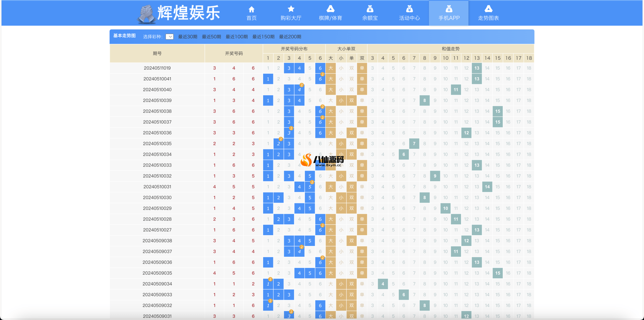Screen dimensions: 644x320
Task: Highlight number 6 cell for period 20240511019
Action: tap(320, 68)
